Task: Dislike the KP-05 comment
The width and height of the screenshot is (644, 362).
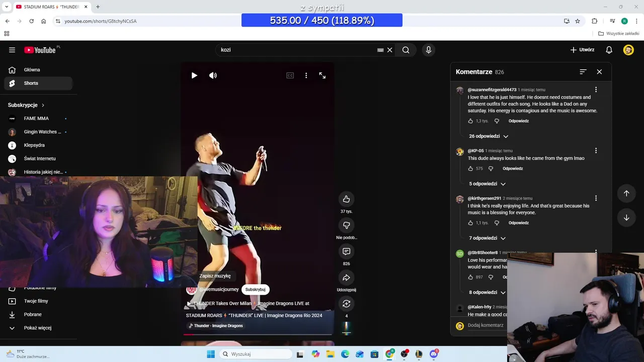Action: (x=491, y=168)
